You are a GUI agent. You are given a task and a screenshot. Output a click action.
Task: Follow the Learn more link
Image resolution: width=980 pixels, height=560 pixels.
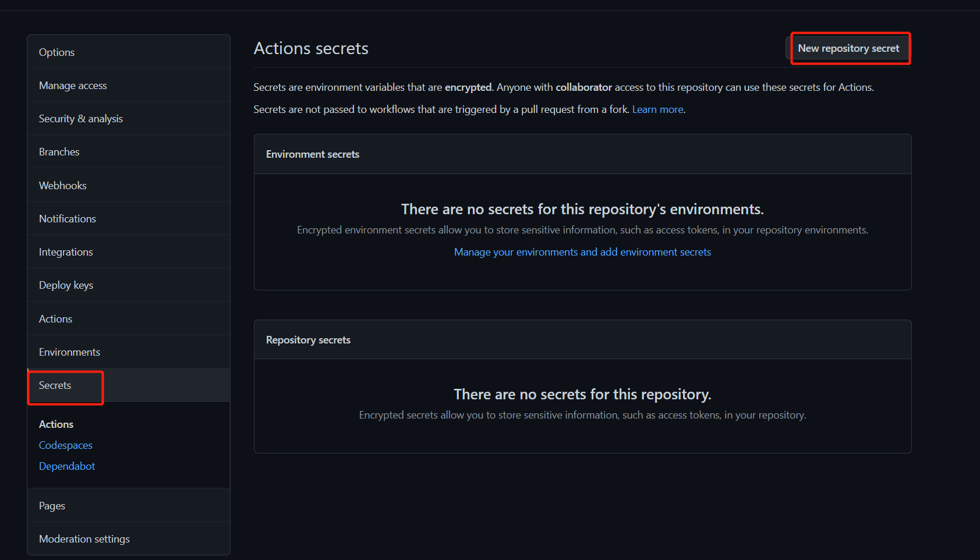click(657, 109)
